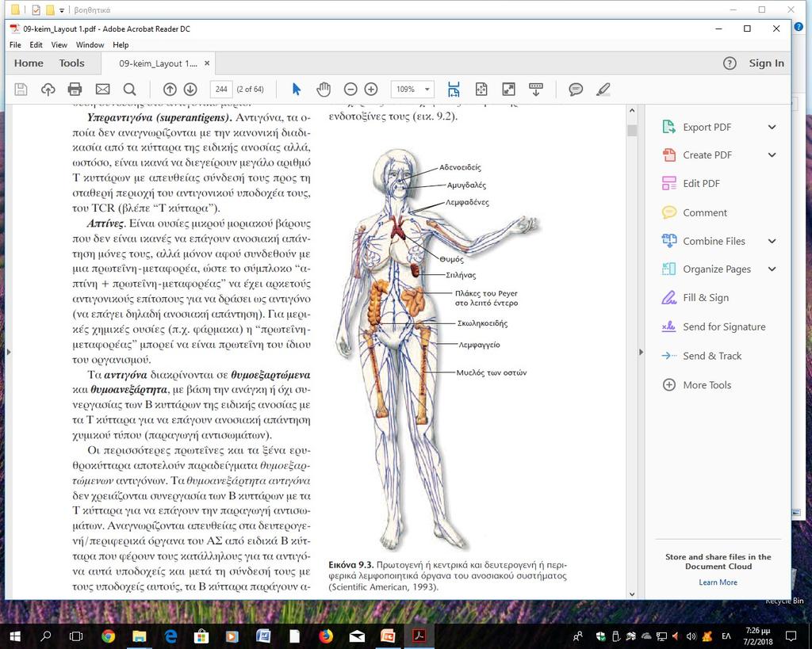Viewport: 812px width, 649px height.
Task: Open the Find text magnifier icon
Action: tap(130, 90)
